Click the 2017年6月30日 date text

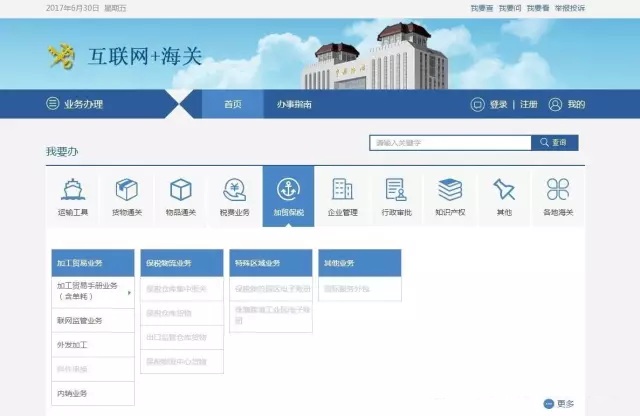pyautogui.click(x=72, y=8)
